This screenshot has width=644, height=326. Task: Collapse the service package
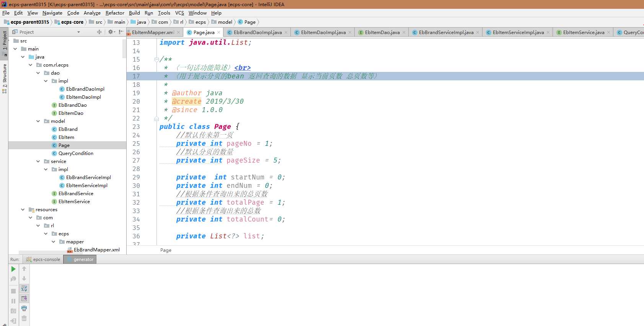[x=38, y=161]
